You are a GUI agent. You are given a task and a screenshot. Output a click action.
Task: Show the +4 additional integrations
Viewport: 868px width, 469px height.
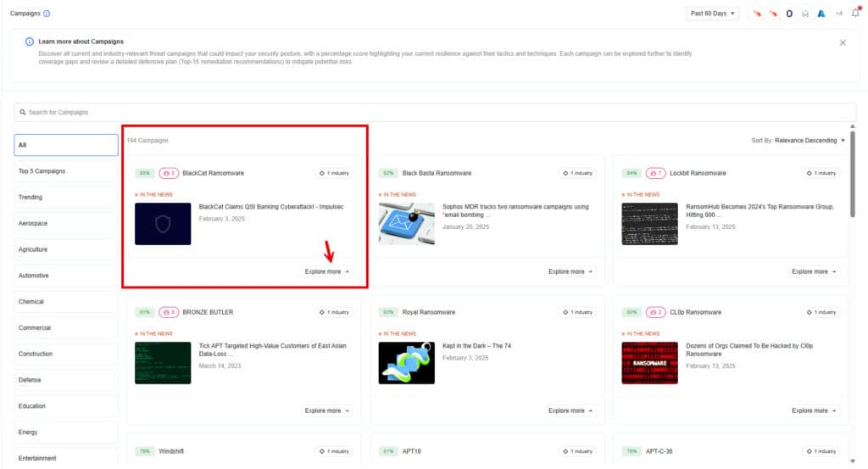pyautogui.click(x=838, y=14)
